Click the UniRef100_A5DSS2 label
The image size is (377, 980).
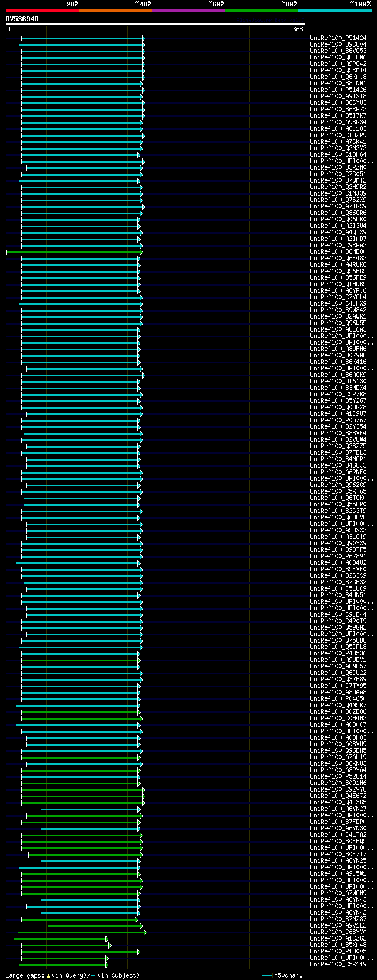(x=338, y=531)
